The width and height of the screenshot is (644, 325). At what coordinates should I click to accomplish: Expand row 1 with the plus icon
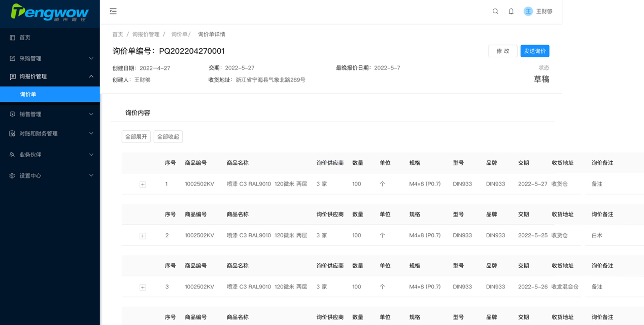(x=143, y=184)
